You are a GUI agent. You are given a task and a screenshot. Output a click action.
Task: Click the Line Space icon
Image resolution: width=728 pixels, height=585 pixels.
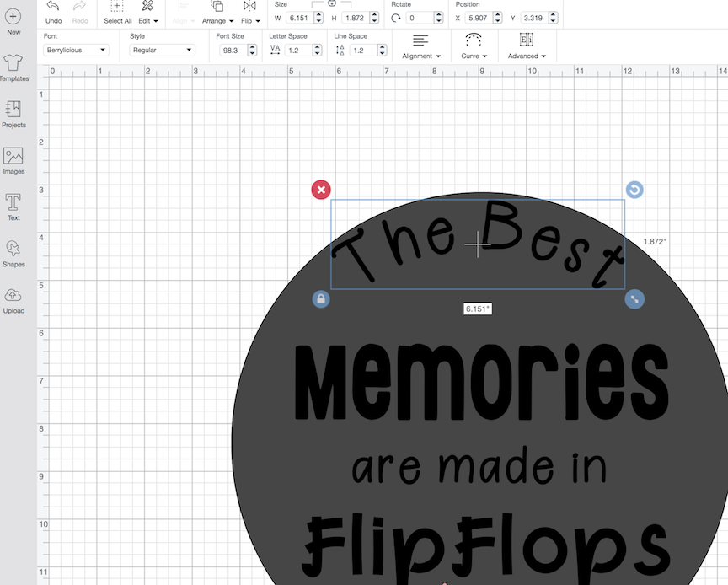(340, 50)
